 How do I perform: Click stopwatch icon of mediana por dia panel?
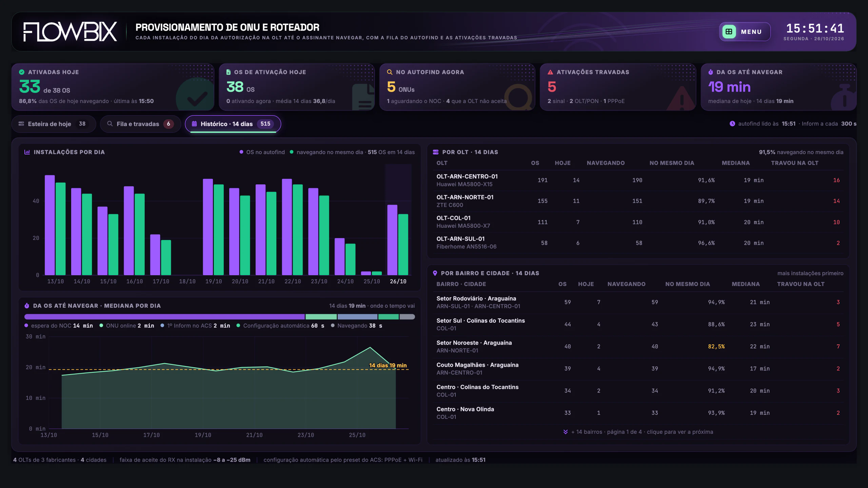(x=27, y=306)
